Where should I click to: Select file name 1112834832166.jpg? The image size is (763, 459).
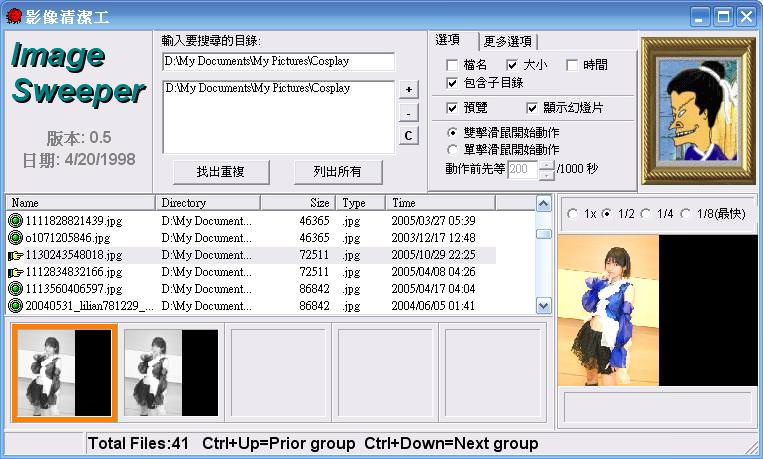pos(73,272)
